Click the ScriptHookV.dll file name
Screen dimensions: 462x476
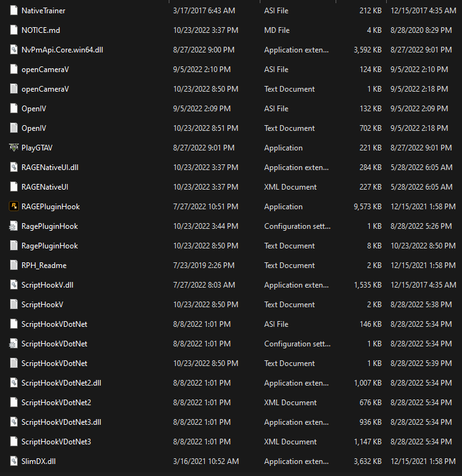(47, 285)
